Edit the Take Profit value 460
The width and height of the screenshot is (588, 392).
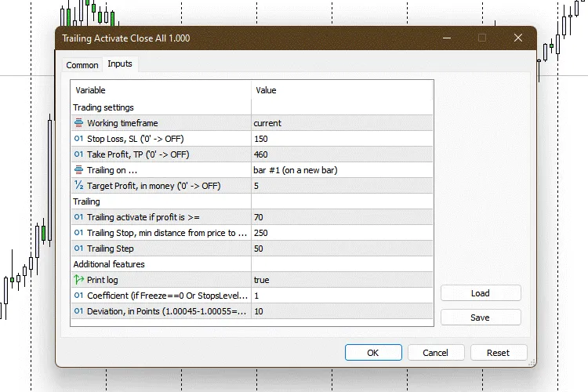click(341, 154)
